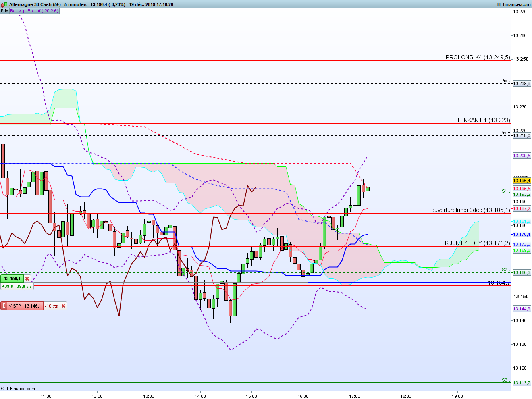The width and height of the screenshot is (532, 399).
Task: Click the 13 150 price scale label
Action: 520,297
